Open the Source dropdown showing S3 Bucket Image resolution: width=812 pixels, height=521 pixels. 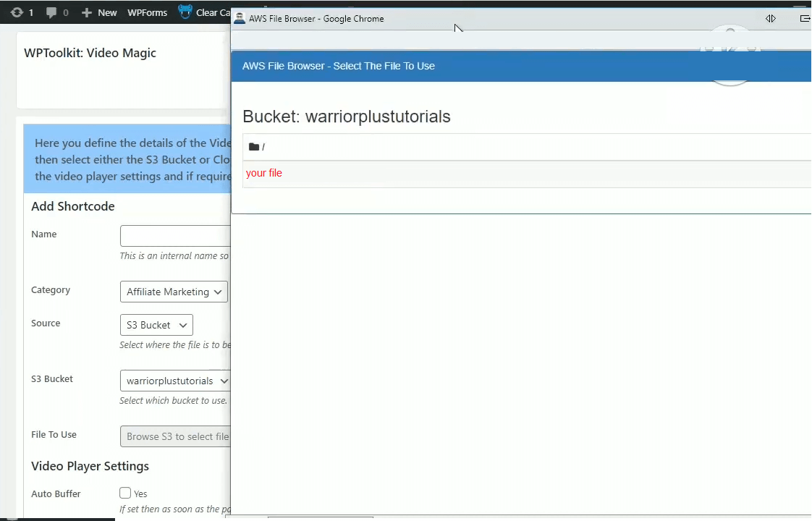[x=156, y=325]
